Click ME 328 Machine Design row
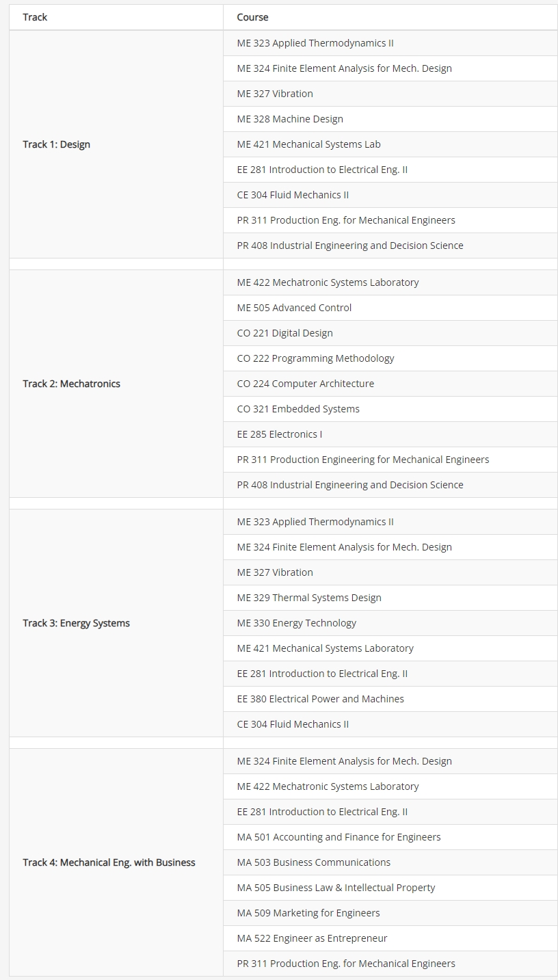The height and width of the screenshot is (980, 558). 290,119
